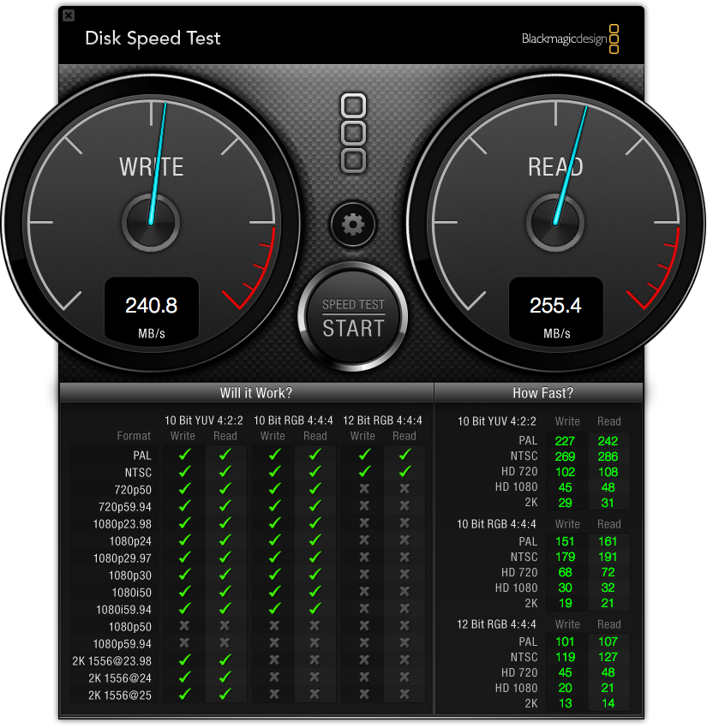Click 12 Bit RGB 2K read value 14

click(x=608, y=704)
